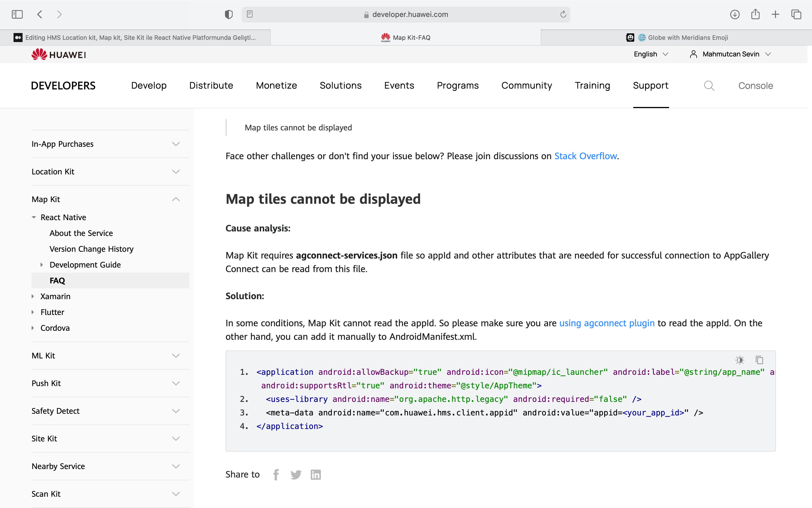The height and width of the screenshot is (508, 812).
Task: Open the Support menu
Action: coord(651,86)
